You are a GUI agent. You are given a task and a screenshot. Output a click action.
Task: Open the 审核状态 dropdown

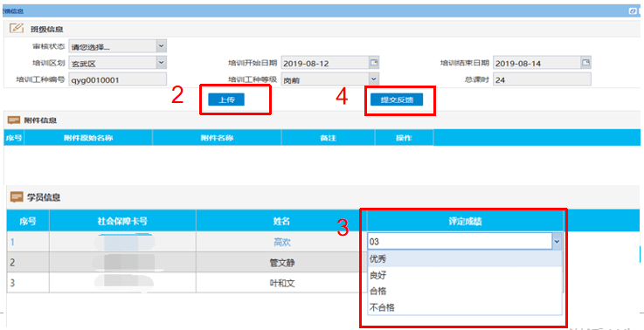162,46
